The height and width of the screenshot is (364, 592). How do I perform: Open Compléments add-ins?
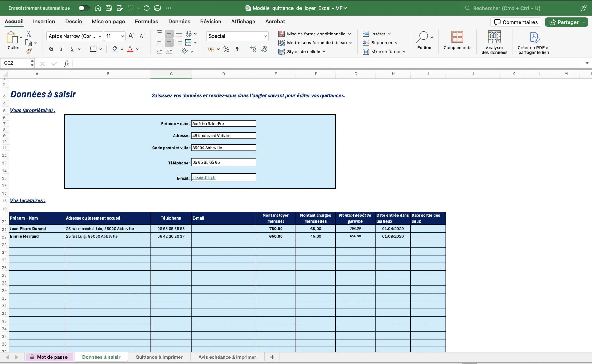coord(457,41)
